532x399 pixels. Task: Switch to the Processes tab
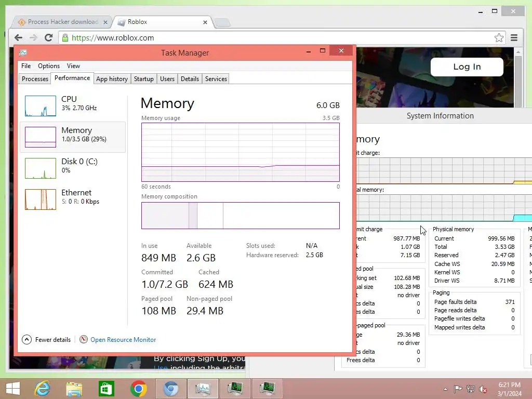pos(35,79)
